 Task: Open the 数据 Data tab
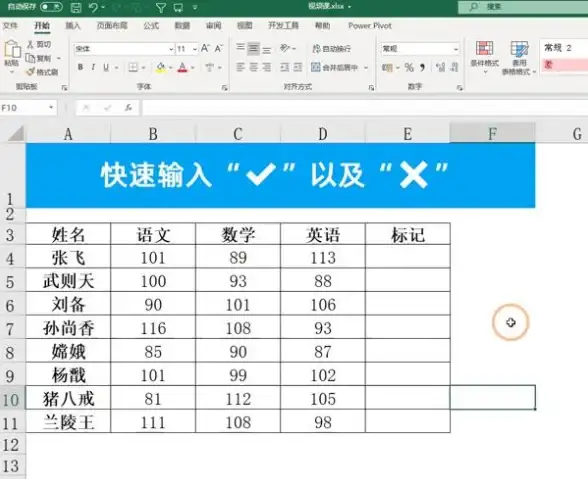182,26
